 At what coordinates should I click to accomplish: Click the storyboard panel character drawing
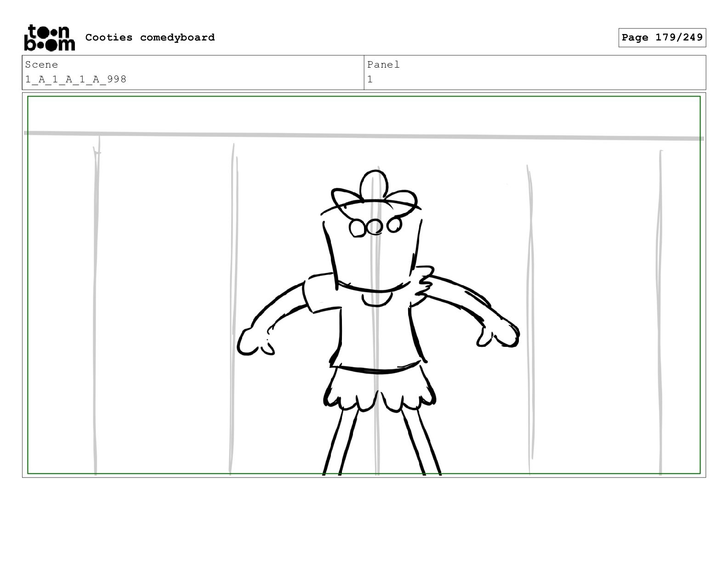378,322
